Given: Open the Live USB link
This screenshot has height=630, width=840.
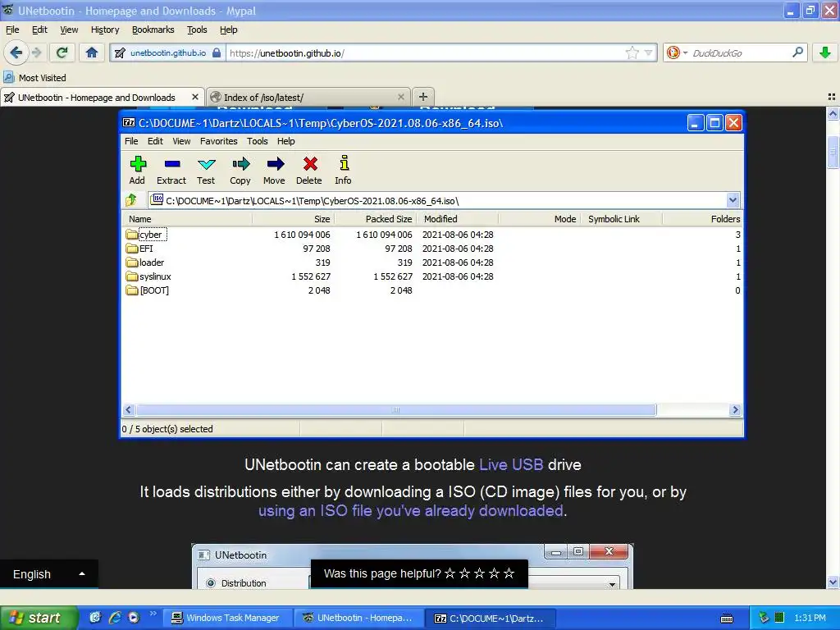Looking at the screenshot, I should click(511, 464).
